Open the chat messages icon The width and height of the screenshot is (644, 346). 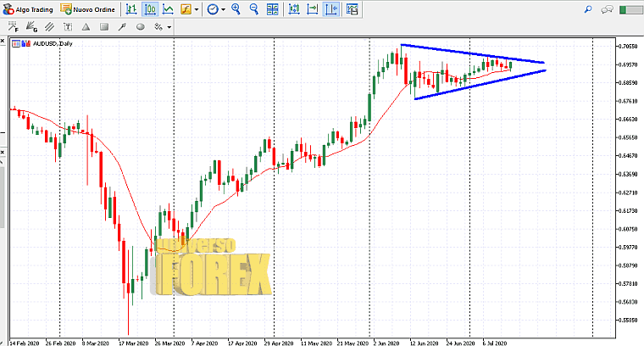coord(607,9)
